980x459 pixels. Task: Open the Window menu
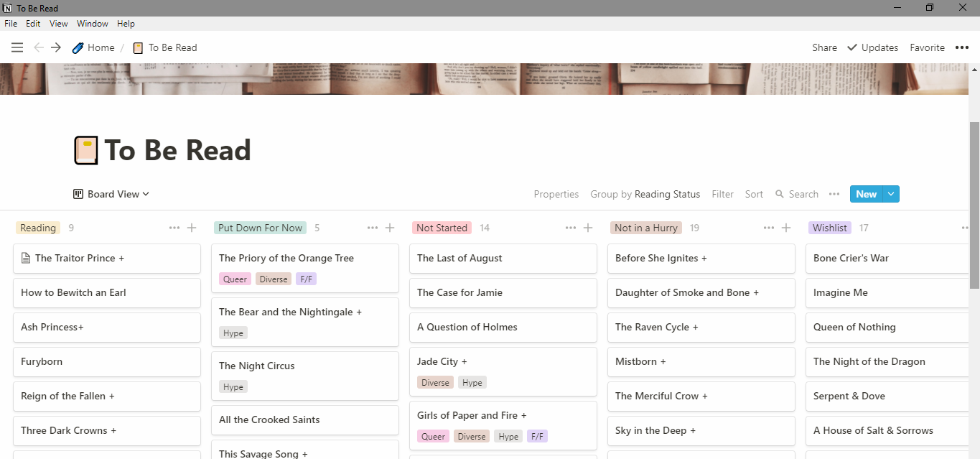tap(93, 24)
